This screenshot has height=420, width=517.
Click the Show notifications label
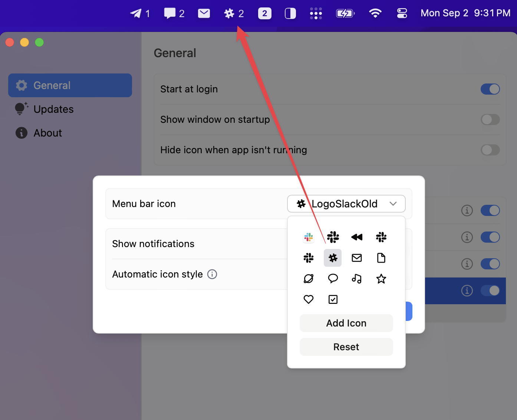(x=153, y=244)
